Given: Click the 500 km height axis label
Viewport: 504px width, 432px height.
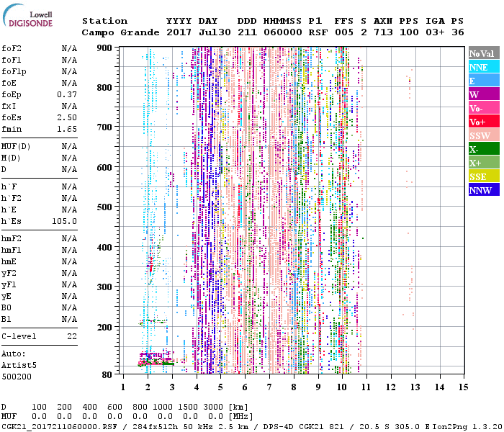Looking at the screenshot, I should pos(104,207).
